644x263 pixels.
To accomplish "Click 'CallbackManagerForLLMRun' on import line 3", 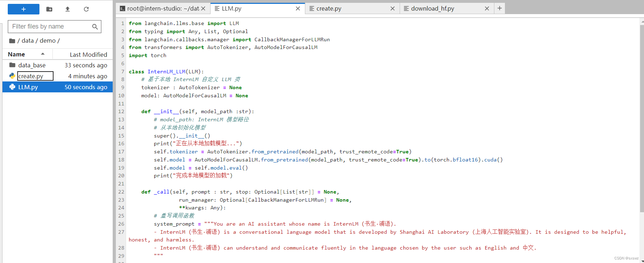I will click(292, 39).
